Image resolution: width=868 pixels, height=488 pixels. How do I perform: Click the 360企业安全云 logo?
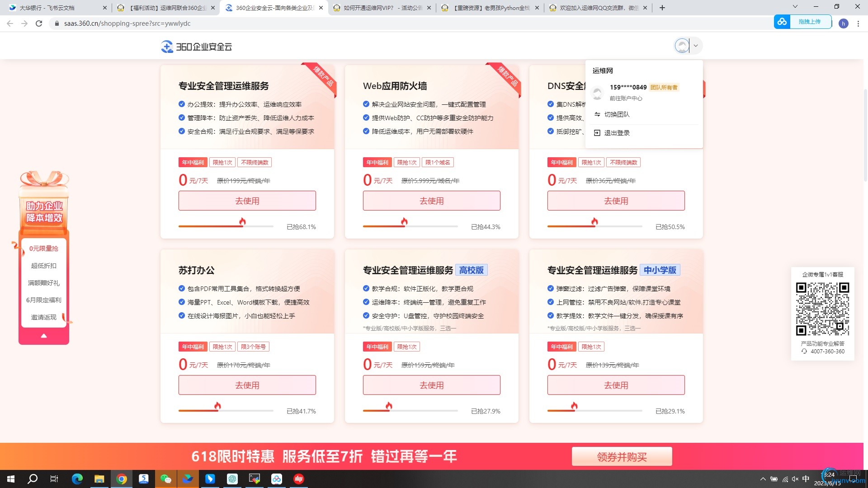click(196, 47)
